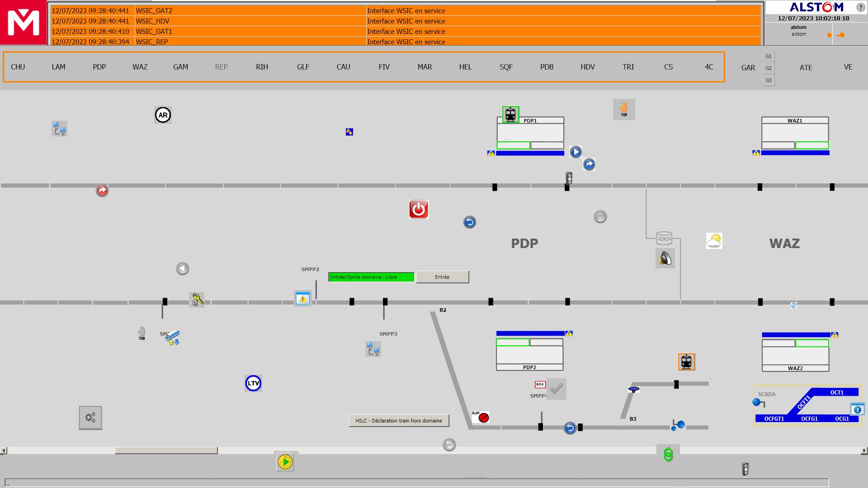Select the PDP tab in station bar
This screenshot has width=868, height=488.
coord(99,66)
